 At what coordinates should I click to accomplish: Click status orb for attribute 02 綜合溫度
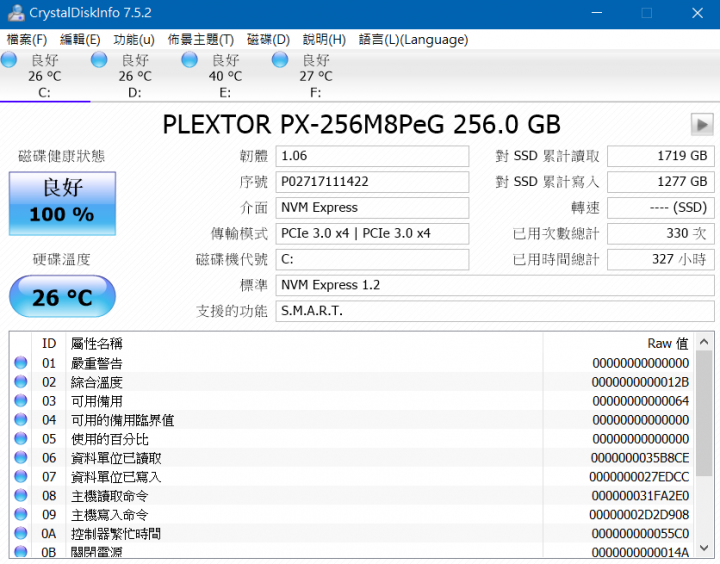pos(21,382)
